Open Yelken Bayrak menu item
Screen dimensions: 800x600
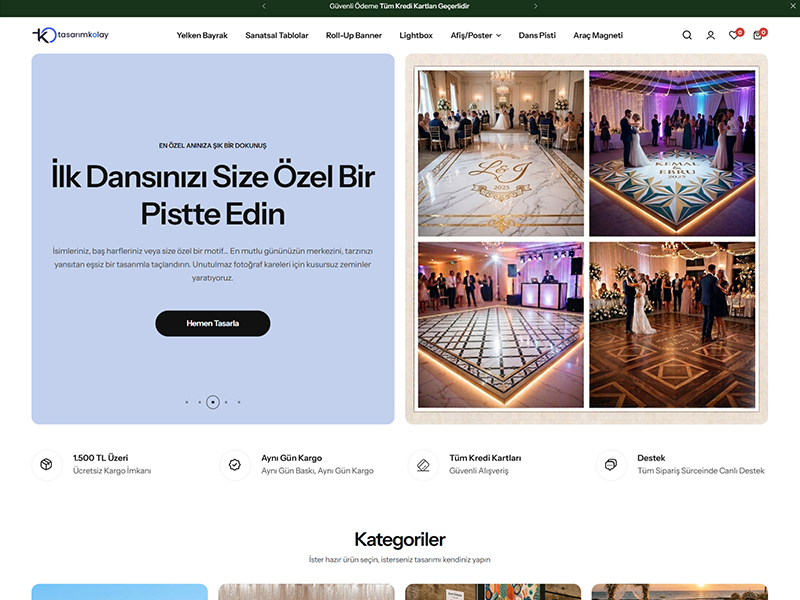pyautogui.click(x=202, y=35)
